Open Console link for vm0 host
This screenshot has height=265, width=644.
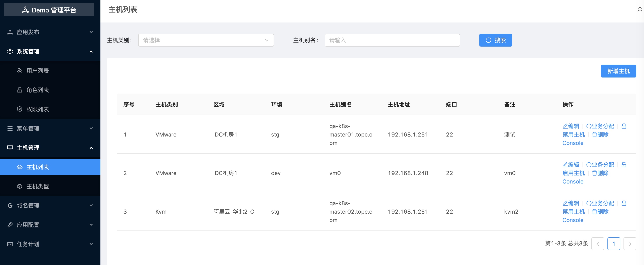click(573, 181)
